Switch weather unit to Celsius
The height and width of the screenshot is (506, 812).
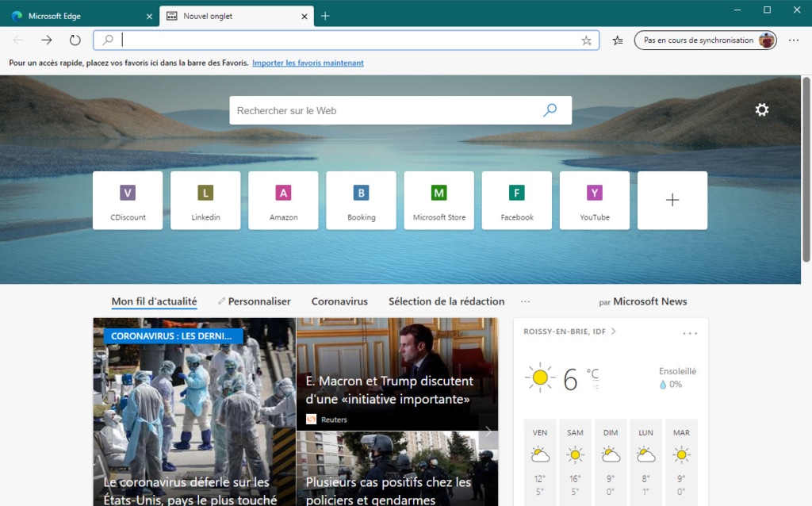(x=592, y=373)
